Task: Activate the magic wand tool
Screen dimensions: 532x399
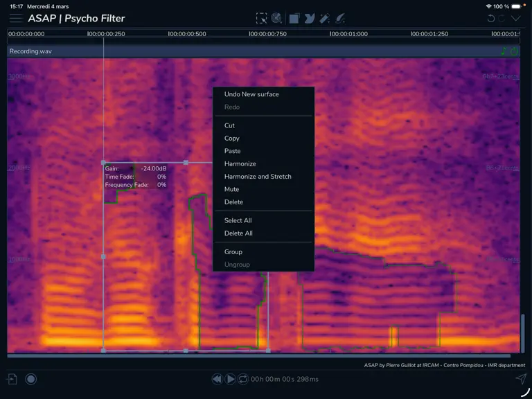Action: click(x=325, y=18)
